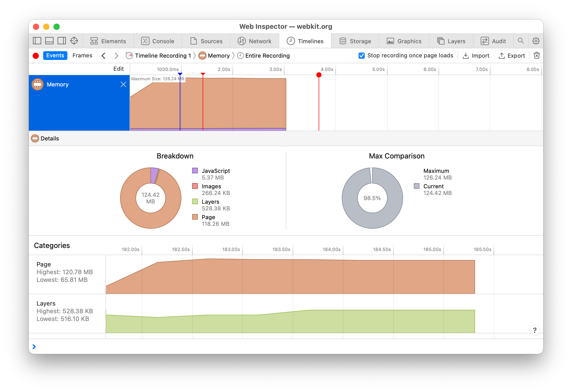Open the settings gear tab
The width and height of the screenshot is (572, 392).
pyautogui.click(x=536, y=41)
